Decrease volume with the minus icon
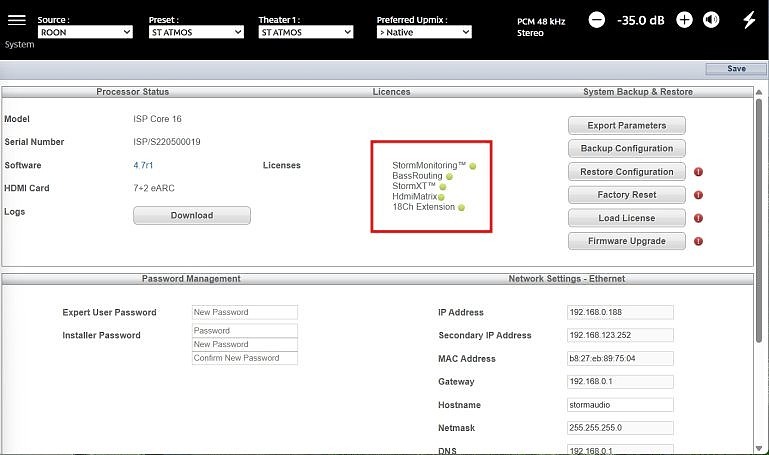Screen dimensions: 769x455 (596, 20)
